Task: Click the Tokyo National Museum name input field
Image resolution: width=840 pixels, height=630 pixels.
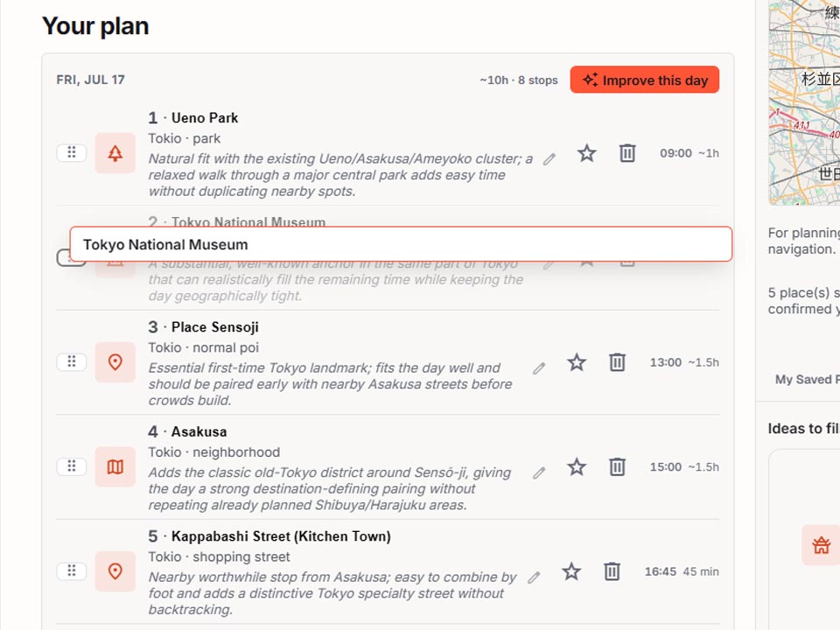Action: 401,244
